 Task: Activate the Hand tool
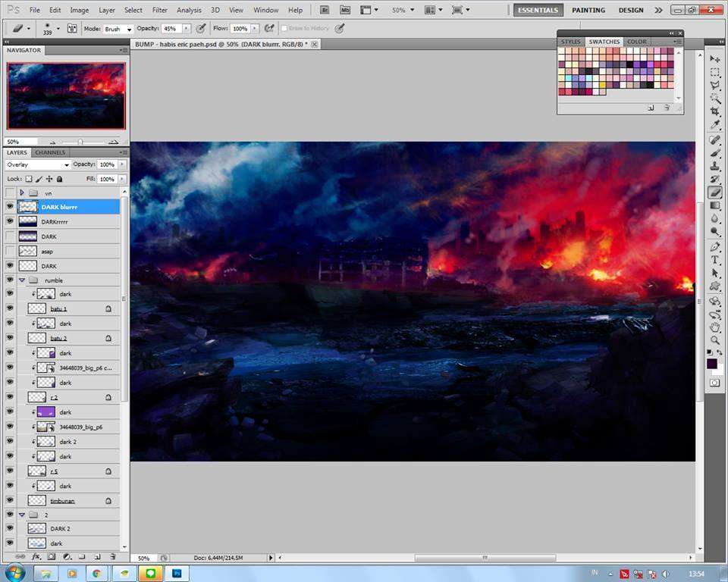pyautogui.click(x=715, y=327)
